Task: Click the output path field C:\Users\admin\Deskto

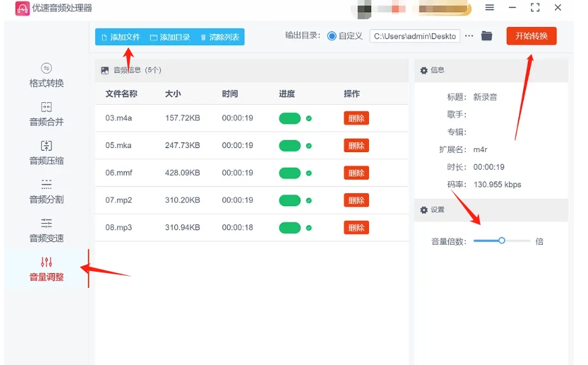Action: [415, 36]
